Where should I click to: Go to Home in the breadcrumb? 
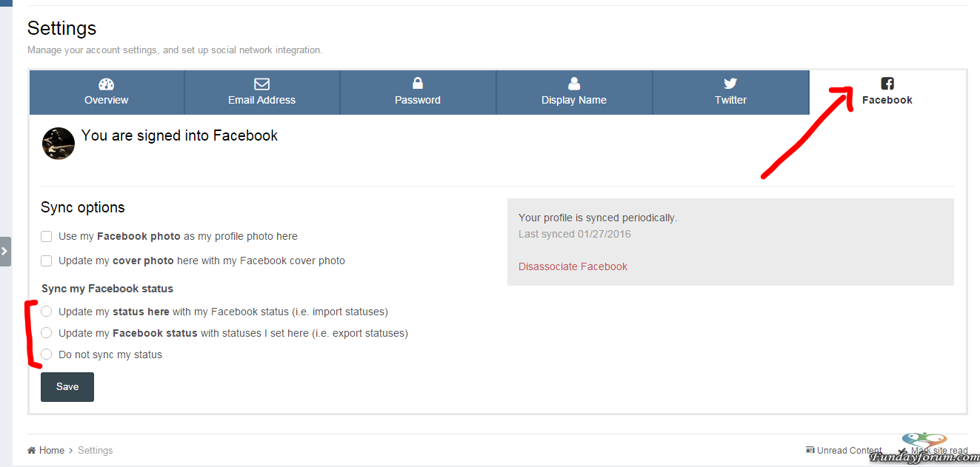52,450
